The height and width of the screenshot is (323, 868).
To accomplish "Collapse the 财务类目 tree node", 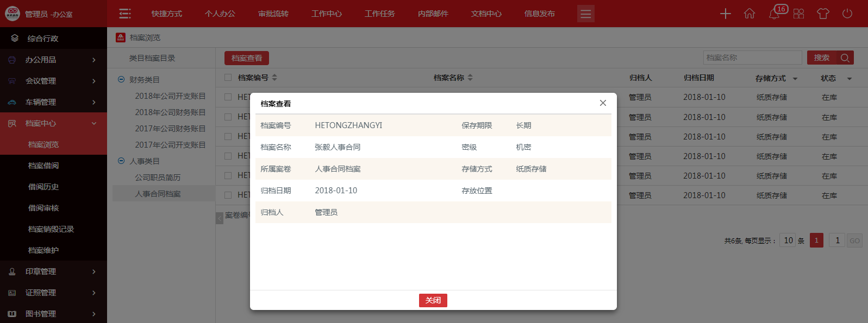I will [x=121, y=80].
